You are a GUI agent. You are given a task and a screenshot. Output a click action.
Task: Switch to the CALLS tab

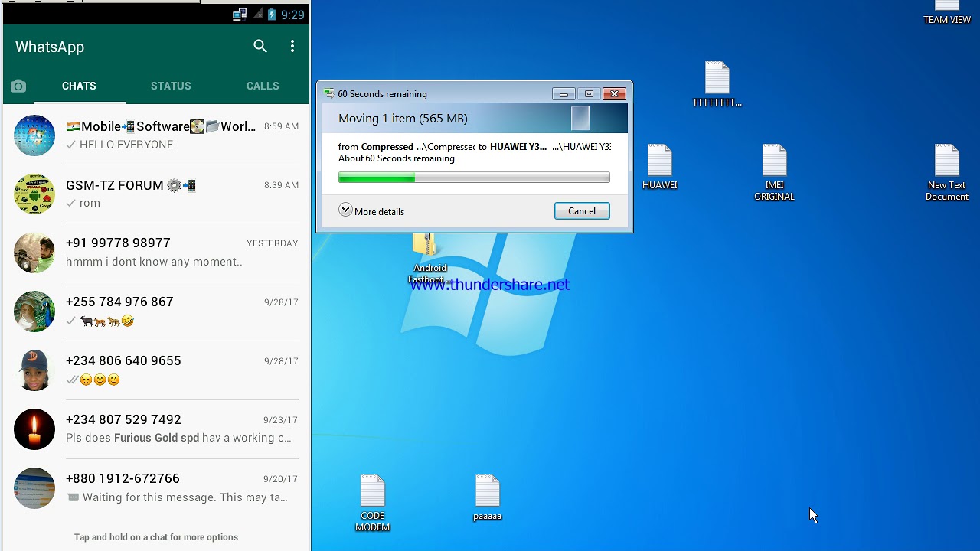pos(263,86)
